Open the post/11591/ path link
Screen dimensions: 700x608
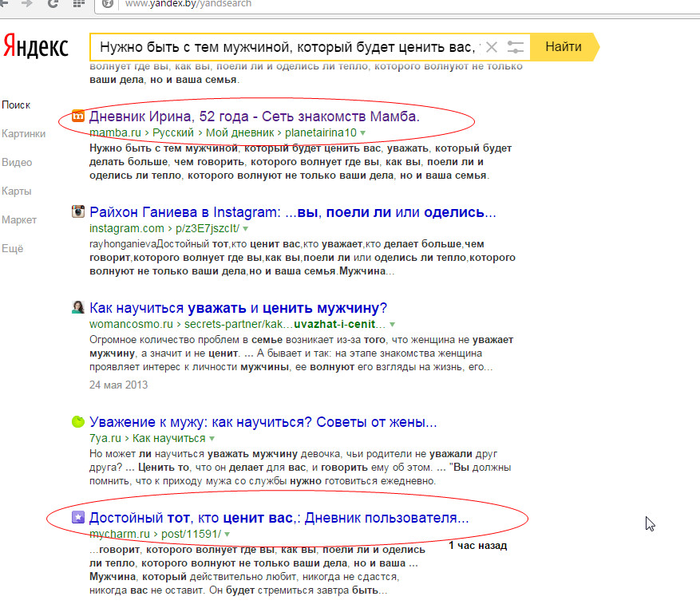click(191, 534)
